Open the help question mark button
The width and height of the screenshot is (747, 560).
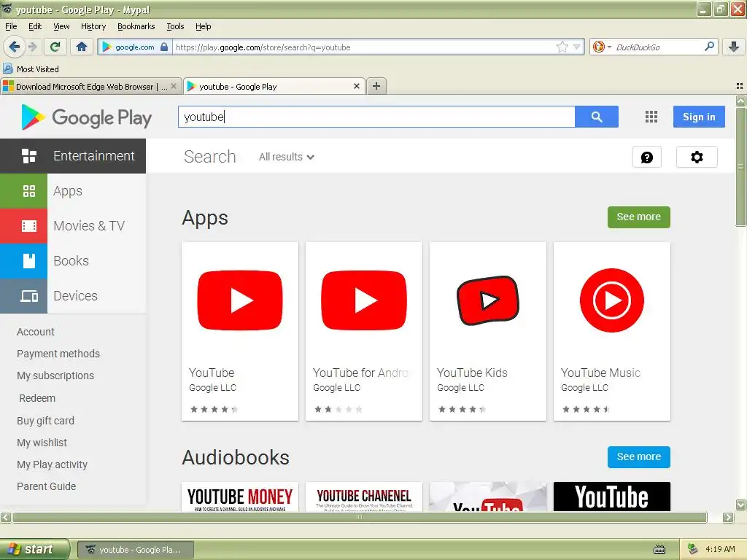tap(646, 157)
